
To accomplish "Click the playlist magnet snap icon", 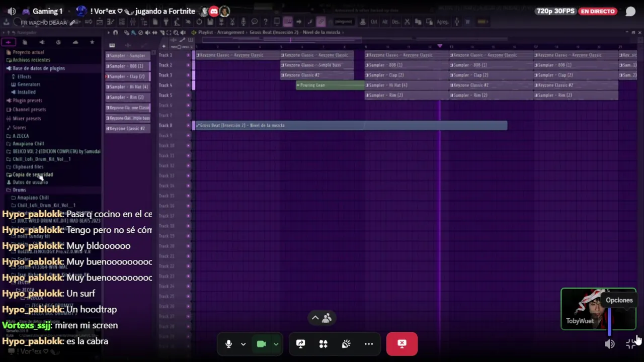I will point(115,33).
